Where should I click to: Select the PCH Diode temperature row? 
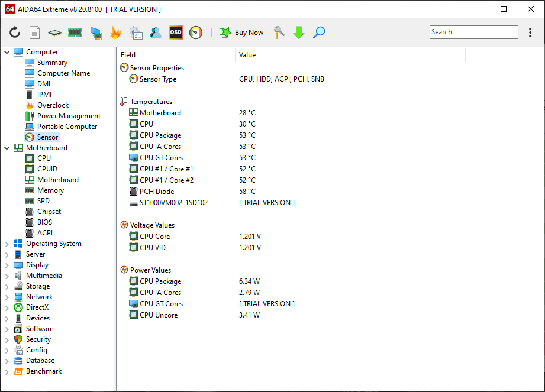pos(157,192)
